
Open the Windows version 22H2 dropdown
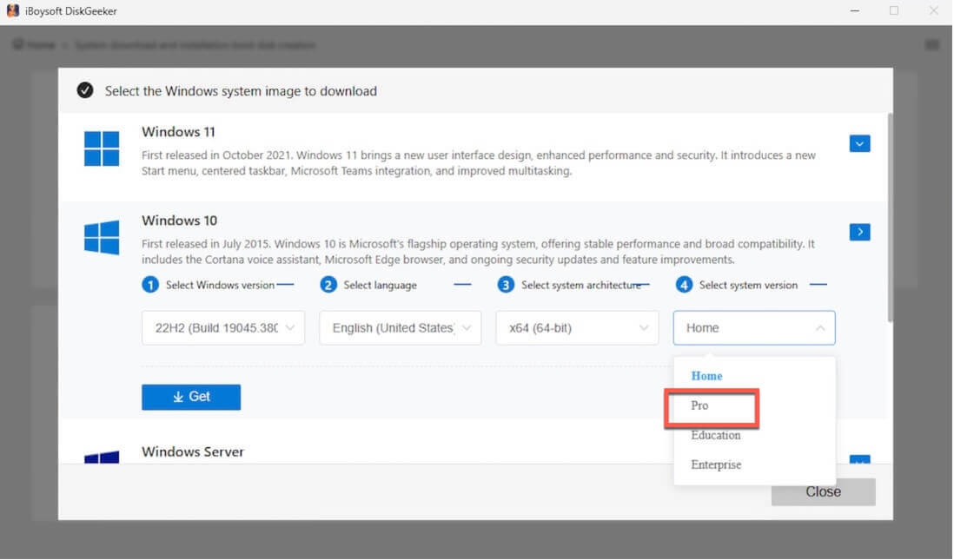pos(223,327)
